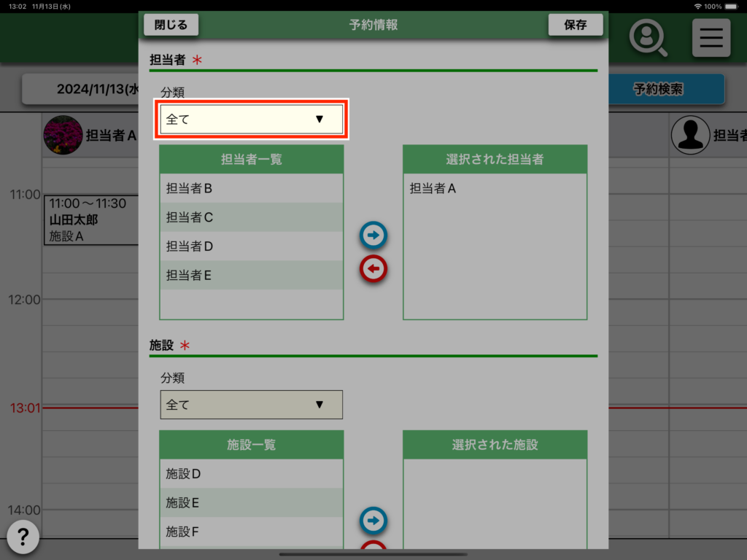Open the customer search magnifier icon
The height and width of the screenshot is (560, 747).
click(648, 37)
